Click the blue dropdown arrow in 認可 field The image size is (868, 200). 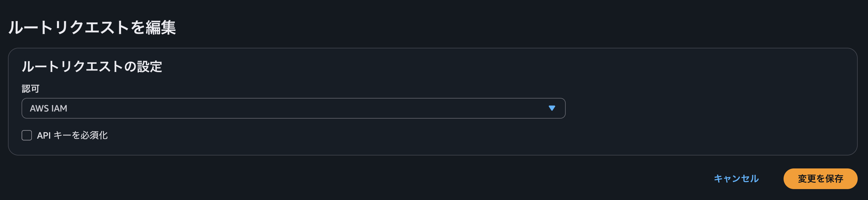pos(552,108)
